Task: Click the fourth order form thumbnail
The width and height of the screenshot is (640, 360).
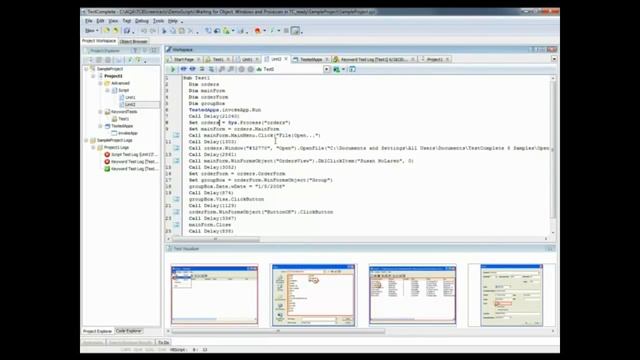Action: (511, 295)
